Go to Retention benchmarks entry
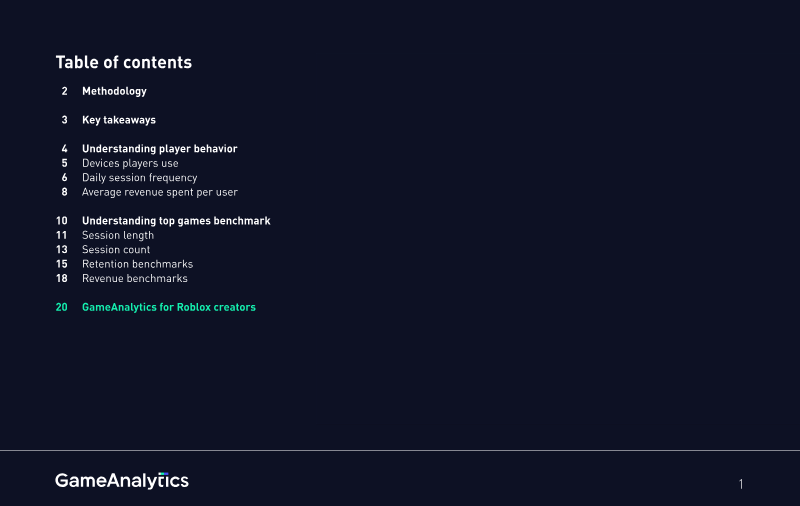Screen dimensions: 800x506 [137, 264]
